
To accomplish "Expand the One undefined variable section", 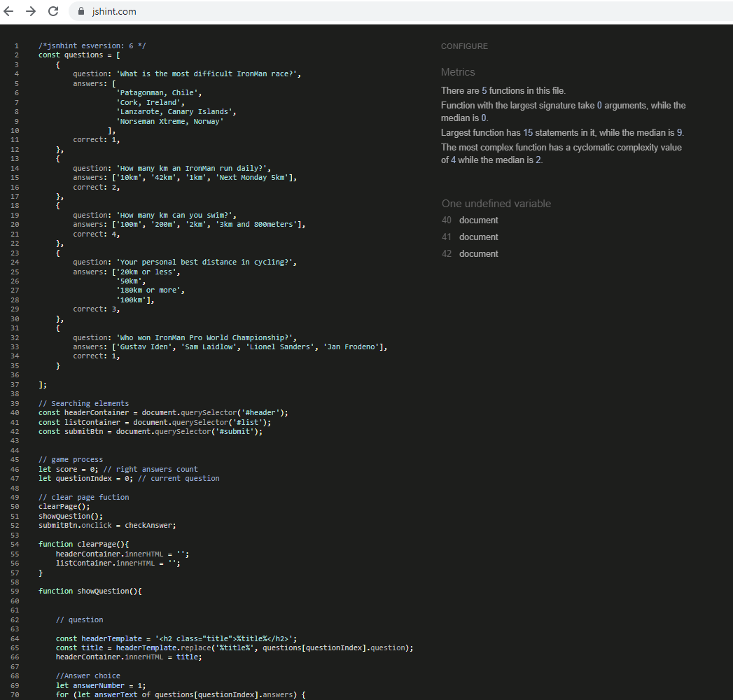I will pos(496,203).
